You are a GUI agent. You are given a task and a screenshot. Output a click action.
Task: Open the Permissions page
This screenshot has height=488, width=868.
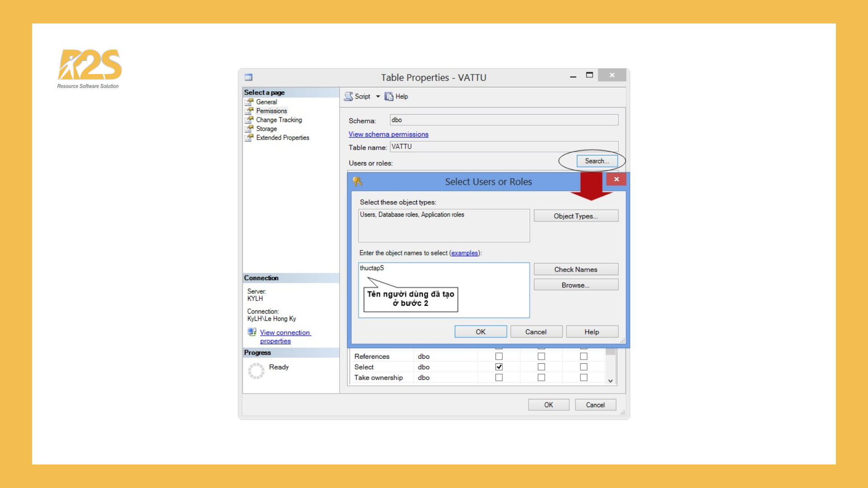point(271,111)
